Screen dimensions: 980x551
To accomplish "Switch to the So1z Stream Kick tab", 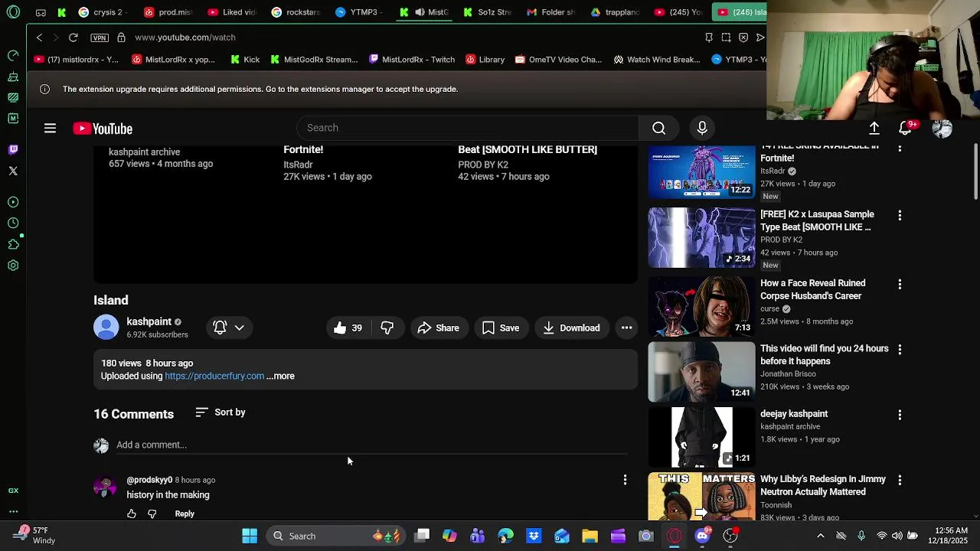I will [487, 12].
